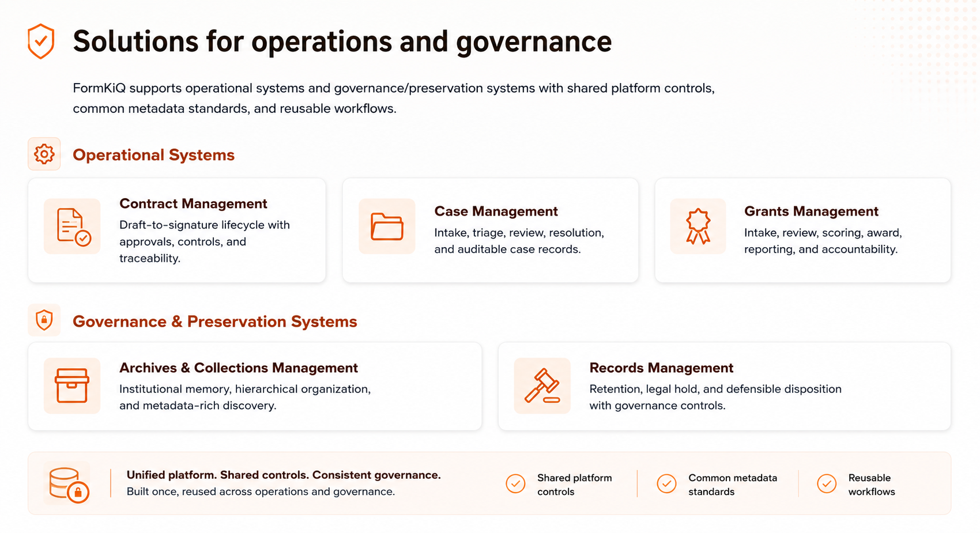Click 'Intake, triage, review, resolution' description

pyautogui.click(x=519, y=241)
